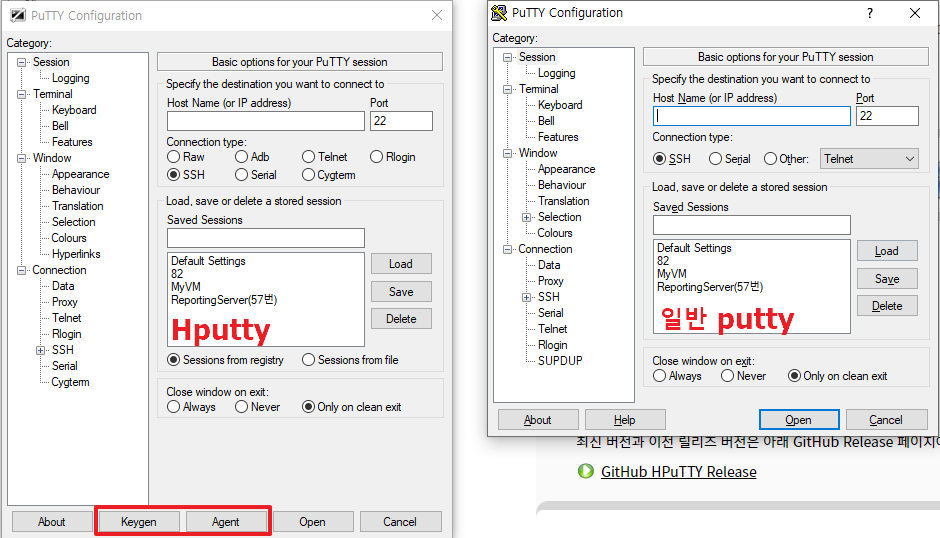Select Adb connection type in HPuTTY
The height and width of the screenshot is (538, 940).
(x=241, y=157)
